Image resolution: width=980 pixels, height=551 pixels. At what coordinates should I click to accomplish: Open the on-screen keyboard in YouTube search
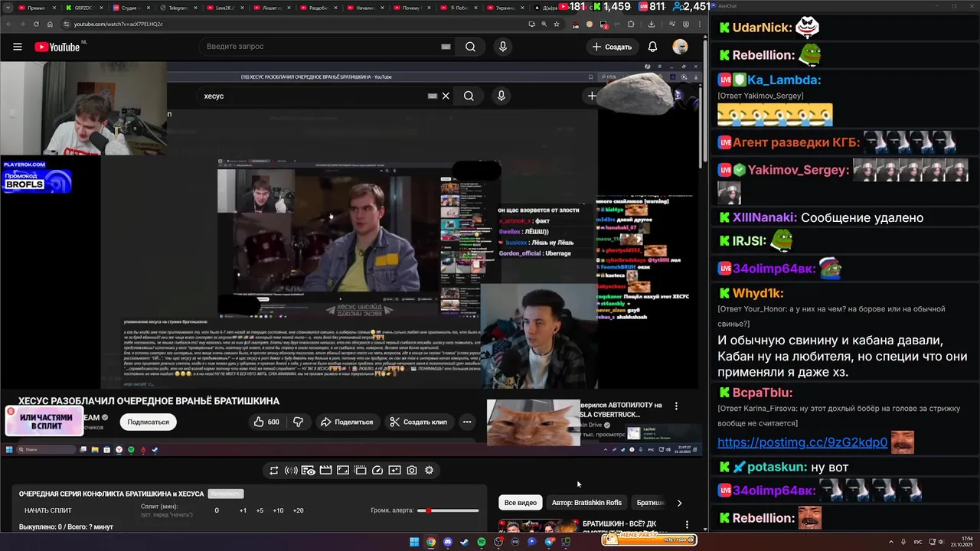(446, 47)
